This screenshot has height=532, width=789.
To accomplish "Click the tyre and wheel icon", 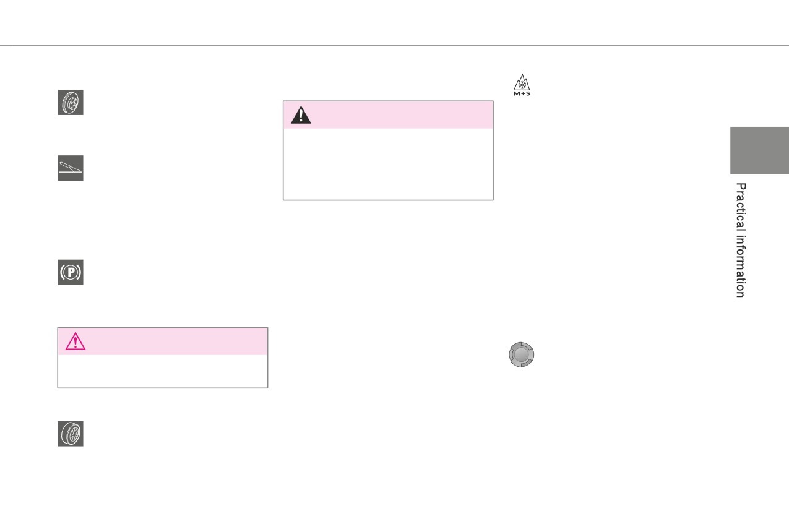I will point(71,434).
